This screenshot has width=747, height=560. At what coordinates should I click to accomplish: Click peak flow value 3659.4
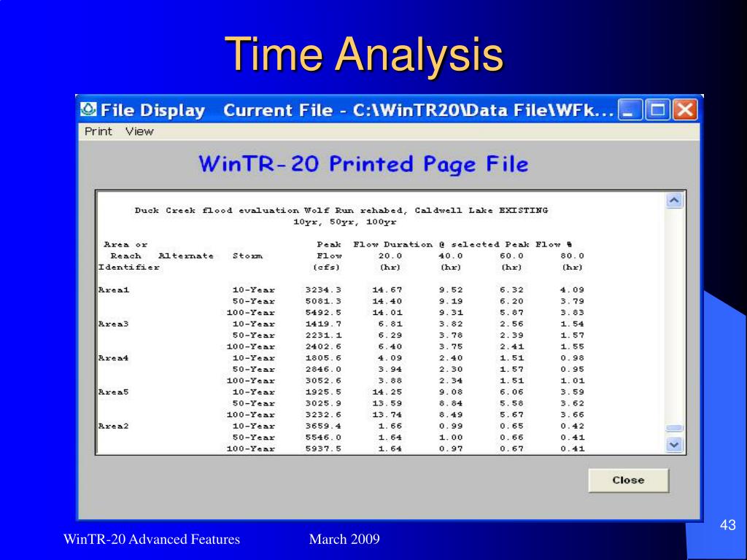pyautogui.click(x=323, y=426)
